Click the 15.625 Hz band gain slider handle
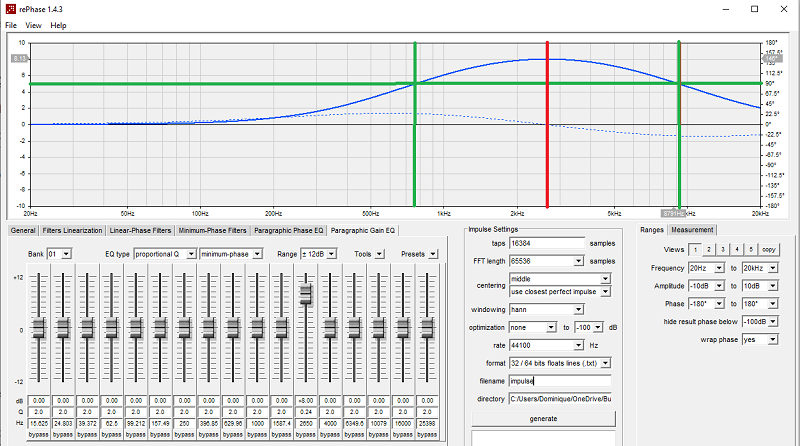The image size is (800, 446). tap(39, 328)
